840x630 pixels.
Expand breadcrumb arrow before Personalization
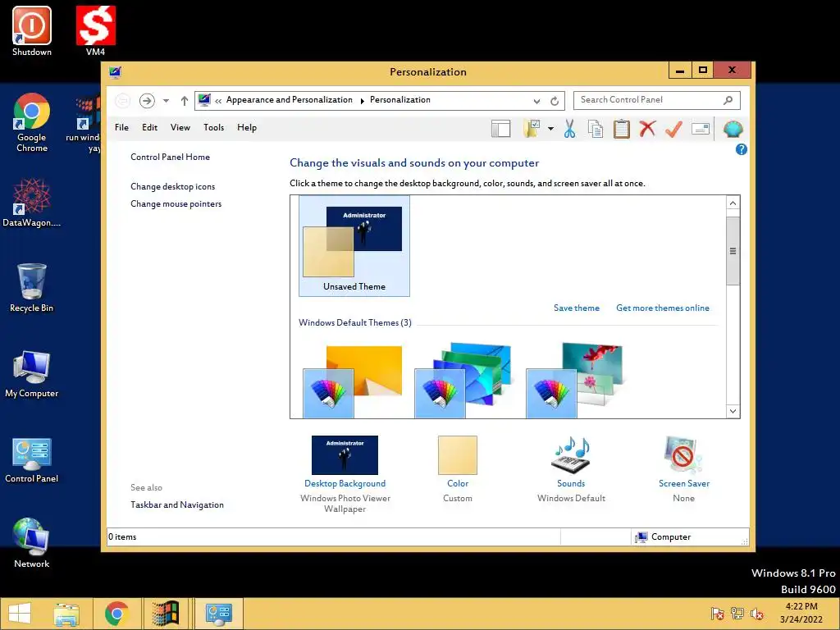coord(362,101)
